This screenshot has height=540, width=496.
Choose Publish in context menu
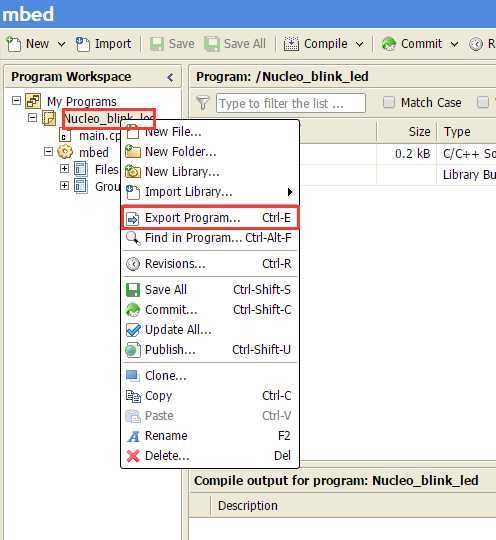(x=210, y=350)
